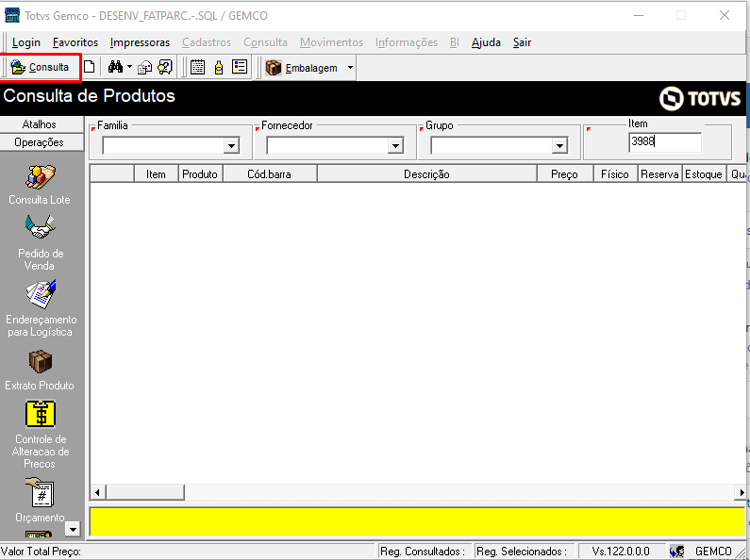Click the calendar notepad toolbar icon
750x560 pixels.
(197, 67)
